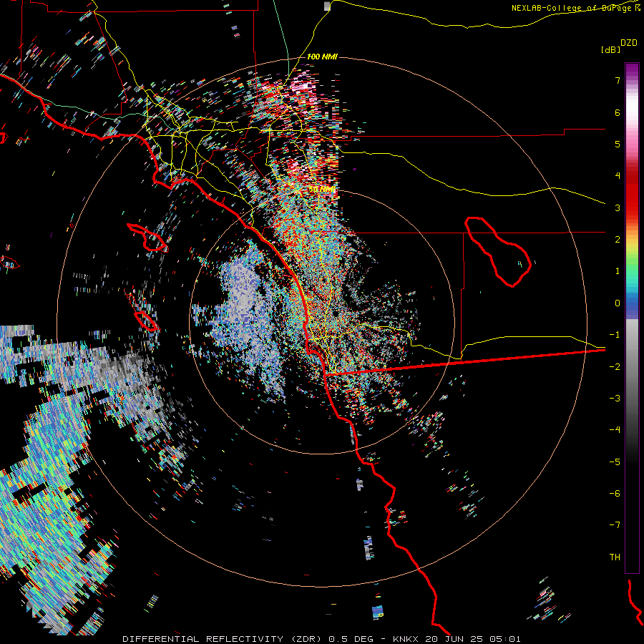The height and width of the screenshot is (644, 644).
Task: Click the -5 value on the dB scale
Action: (615, 462)
